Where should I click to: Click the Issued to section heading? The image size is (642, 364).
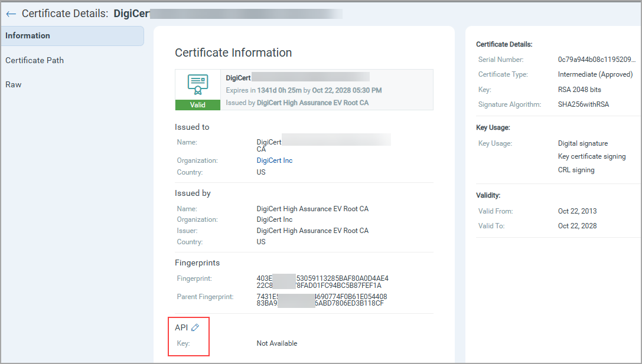point(192,127)
